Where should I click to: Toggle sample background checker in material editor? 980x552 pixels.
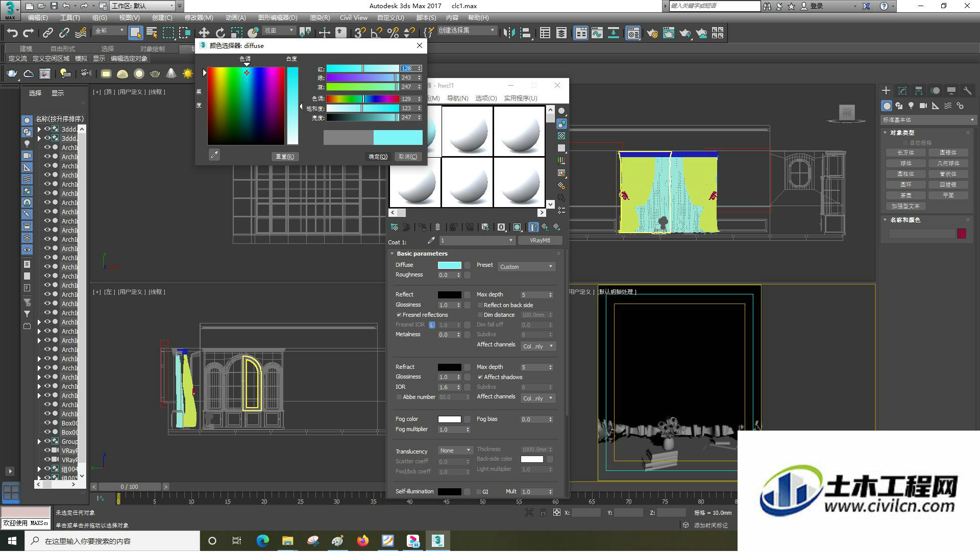tap(561, 136)
